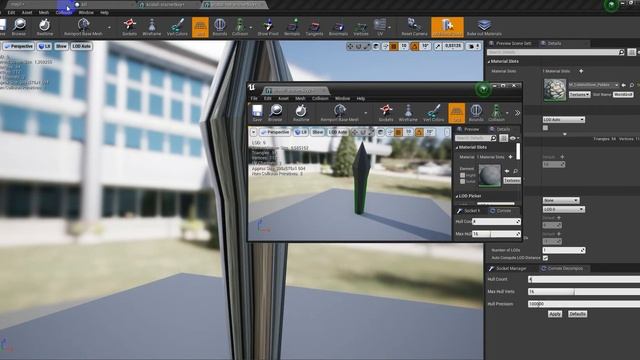
Task: Toggle Collision icon in main window toolbar
Action: [x=240, y=27]
